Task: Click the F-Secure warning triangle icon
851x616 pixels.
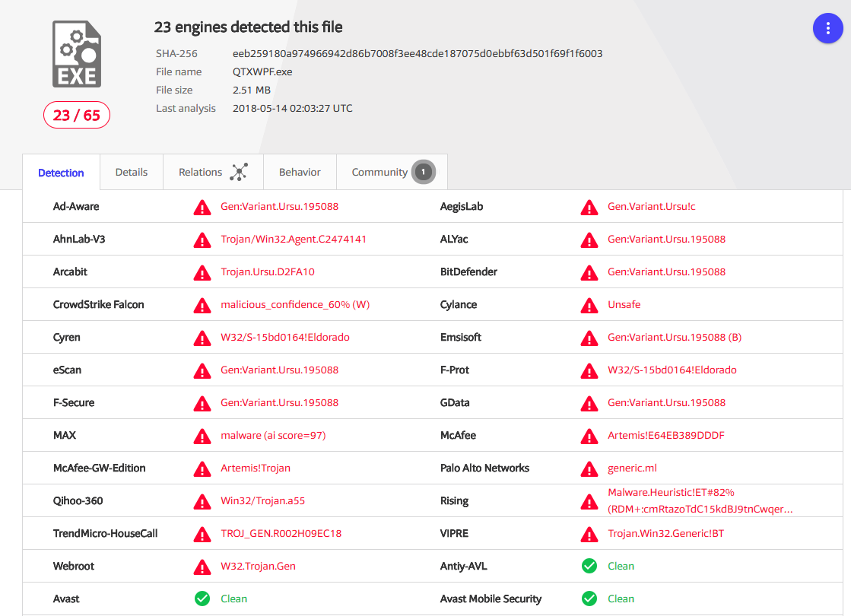Action: tap(202, 403)
